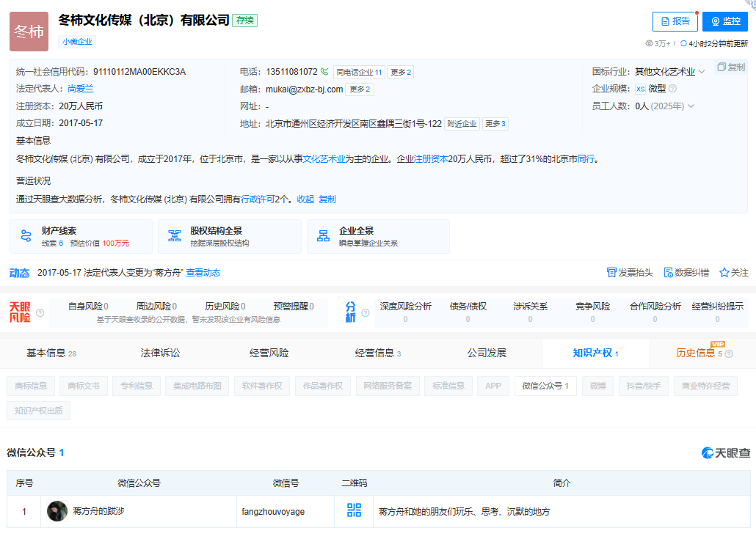This screenshot has height=539, width=756.
Task: Open 债务/债权 analysis item
Action: click(468, 312)
